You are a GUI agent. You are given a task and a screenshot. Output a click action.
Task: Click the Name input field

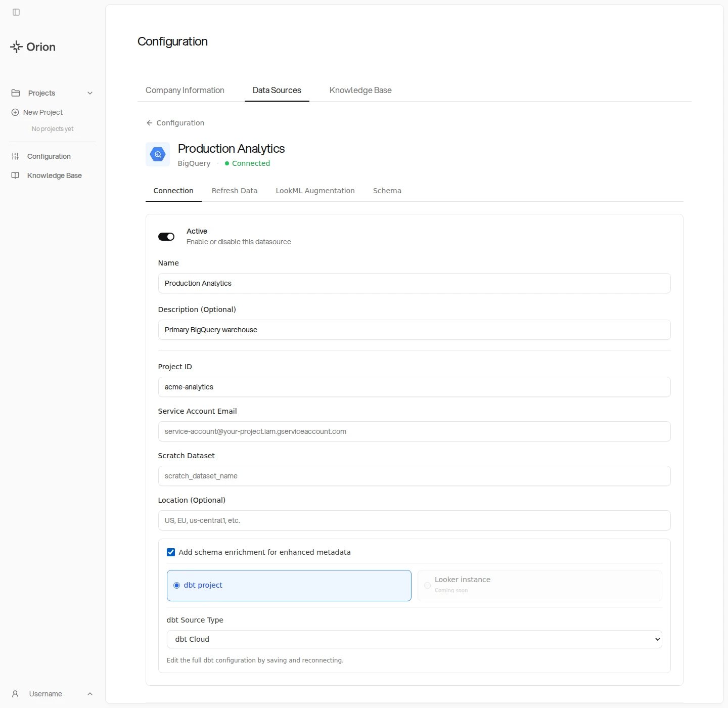[414, 283]
